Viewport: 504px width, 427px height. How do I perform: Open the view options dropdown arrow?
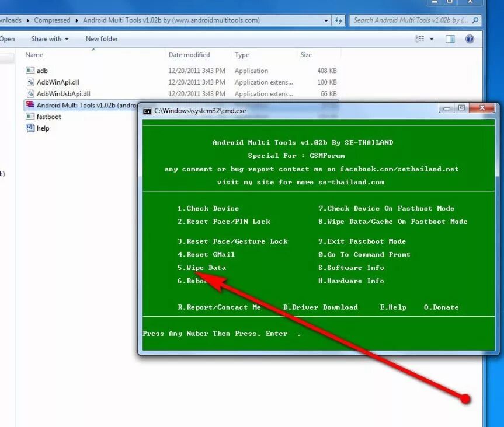coord(432,39)
